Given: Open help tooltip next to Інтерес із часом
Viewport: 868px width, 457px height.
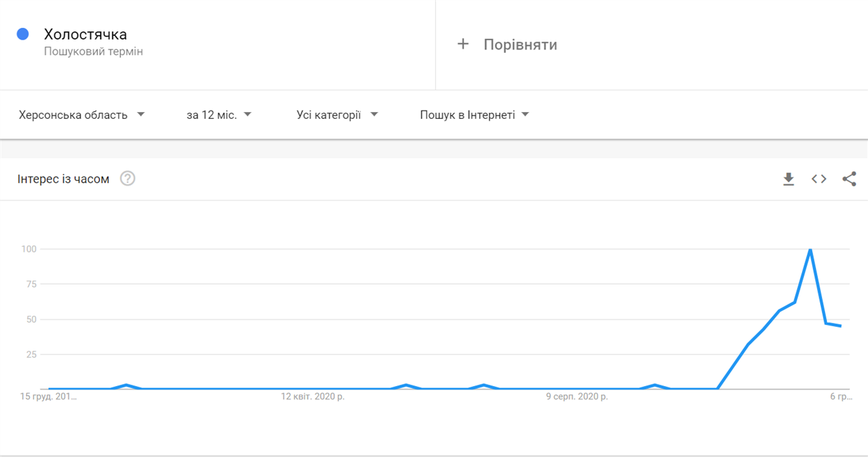Looking at the screenshot, I should pos(127,179).
